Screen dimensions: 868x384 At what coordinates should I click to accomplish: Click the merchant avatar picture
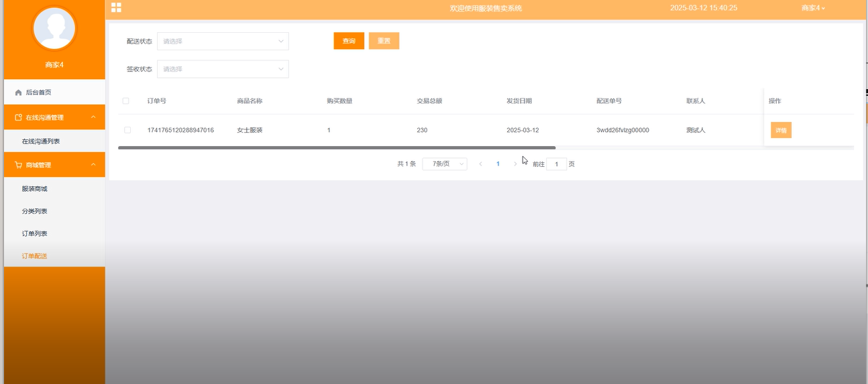(54, 29)
